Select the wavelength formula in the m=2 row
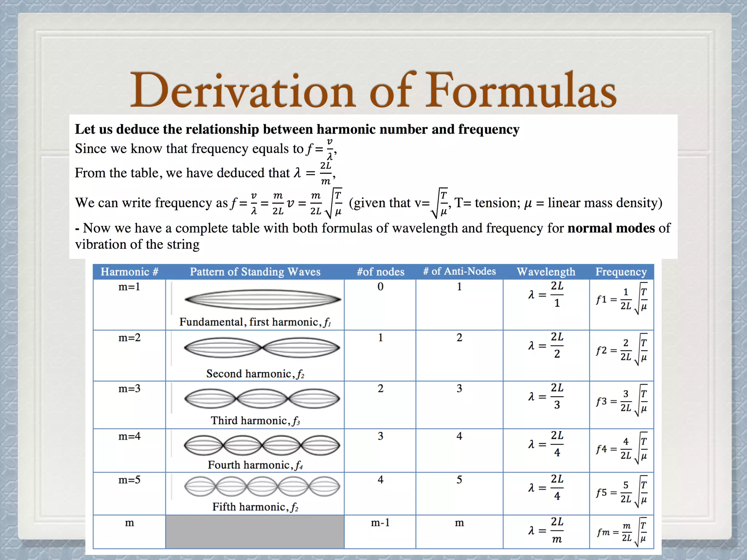Image resolution: width=747 pixels, height=560 pixels. [546, 345]
